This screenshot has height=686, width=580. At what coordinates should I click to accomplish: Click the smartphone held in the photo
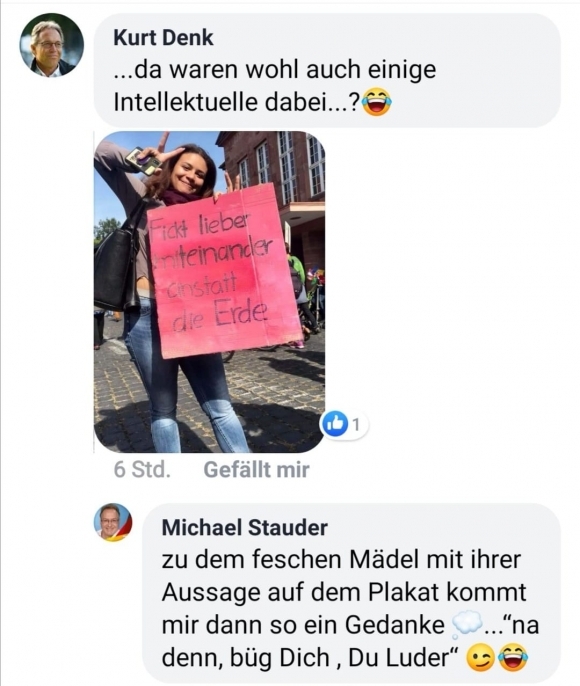144,161
